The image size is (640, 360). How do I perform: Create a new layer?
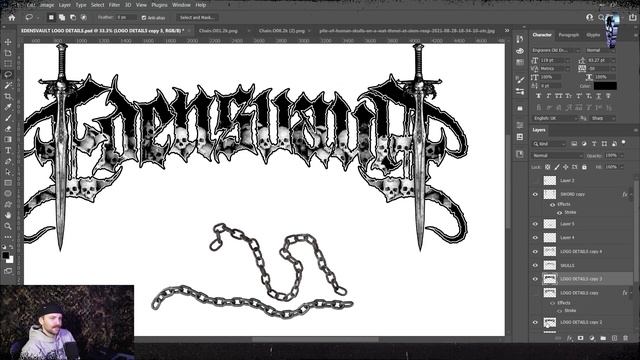point(614,338)
